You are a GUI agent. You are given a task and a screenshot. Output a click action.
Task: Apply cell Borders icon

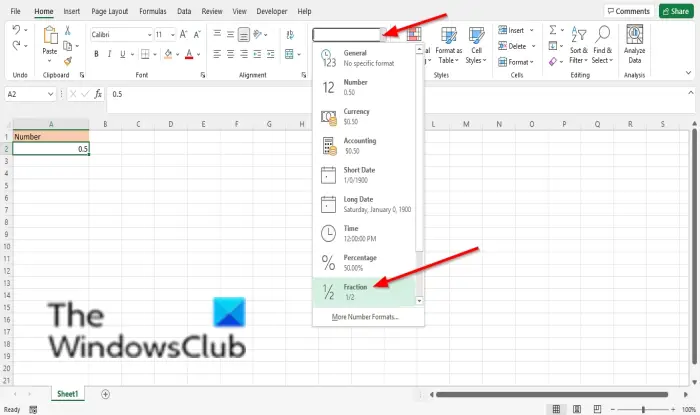coord(145,54)
